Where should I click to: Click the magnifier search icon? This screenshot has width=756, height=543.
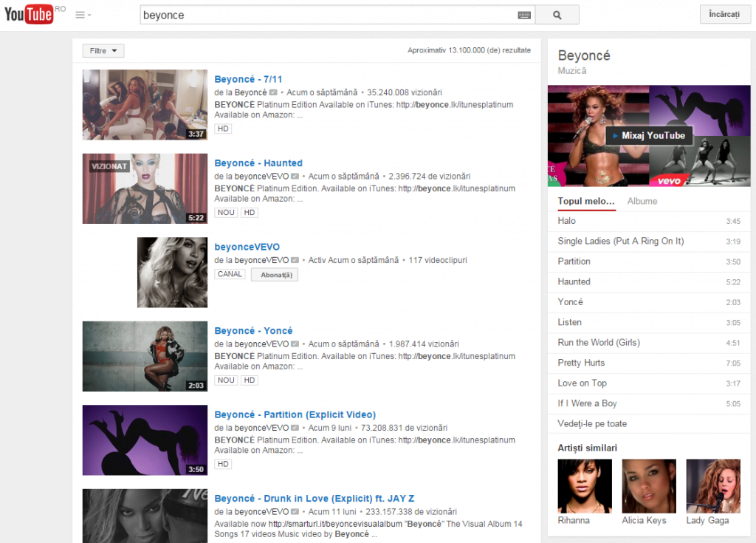pos(557,14)
